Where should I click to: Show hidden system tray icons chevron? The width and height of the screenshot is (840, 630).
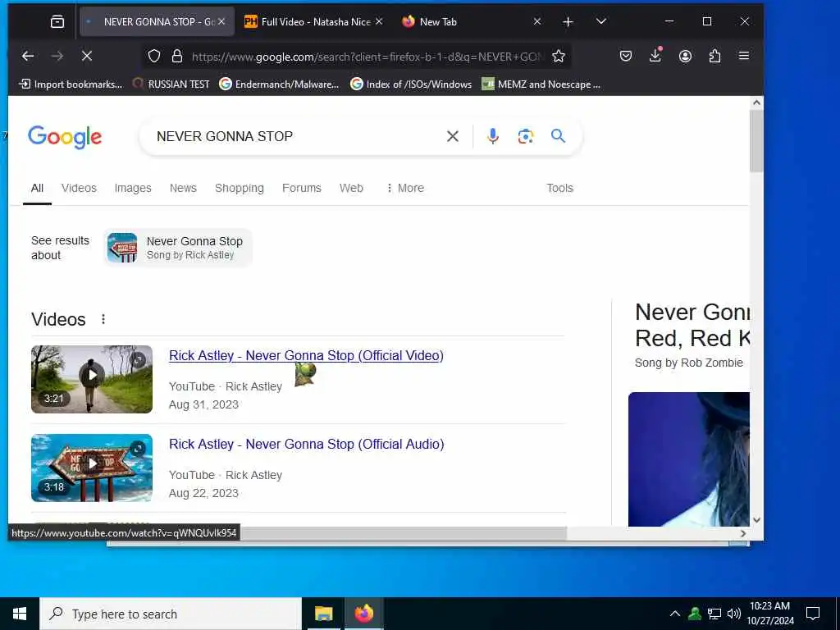pos(675,614)
